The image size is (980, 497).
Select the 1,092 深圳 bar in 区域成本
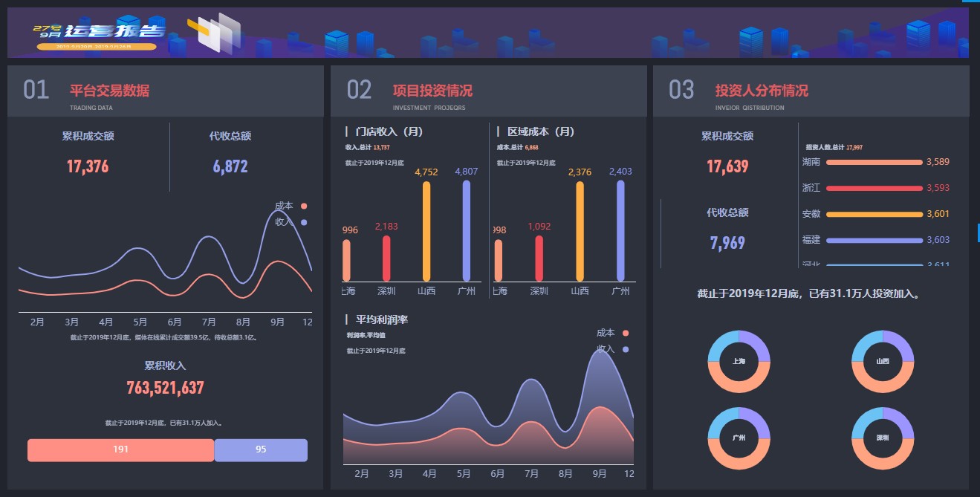tap(539, 258)
